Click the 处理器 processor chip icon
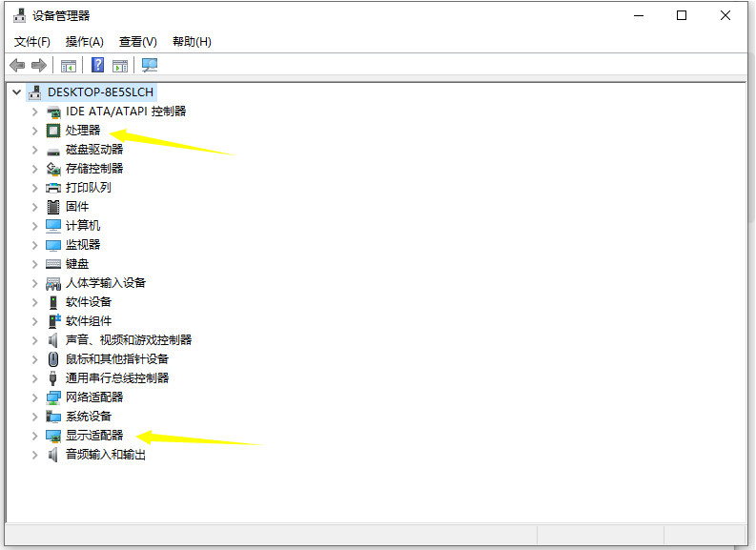The image size is (756, 550). point(53,131)
